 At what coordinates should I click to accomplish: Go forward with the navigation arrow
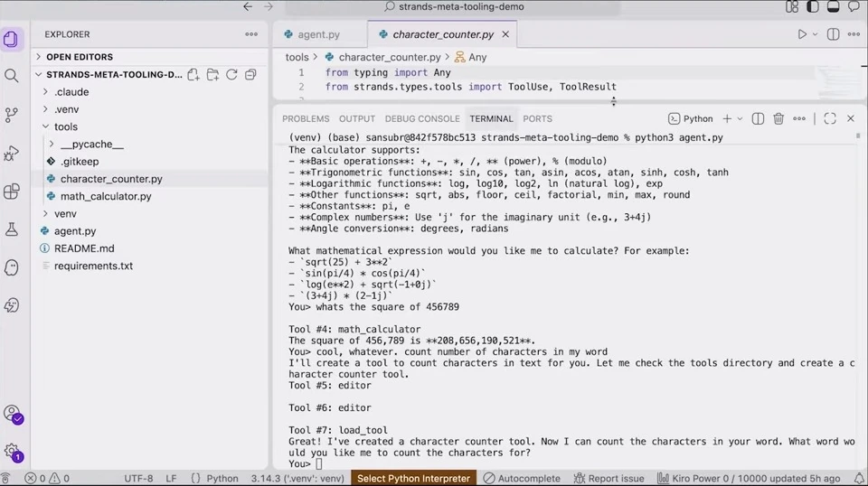coord(269,6)
